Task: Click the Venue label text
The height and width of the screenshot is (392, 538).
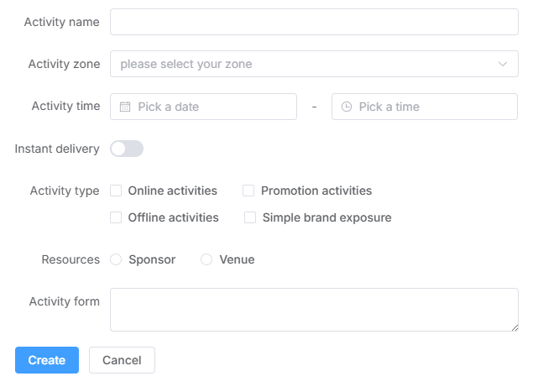Action: pos(237,259)
